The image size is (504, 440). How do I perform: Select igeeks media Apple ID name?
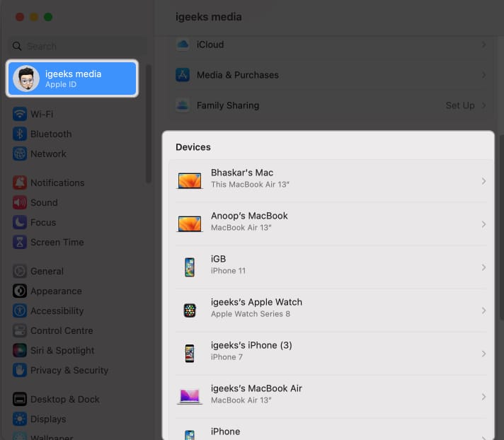pyautogui.click(x=74, y=74)
